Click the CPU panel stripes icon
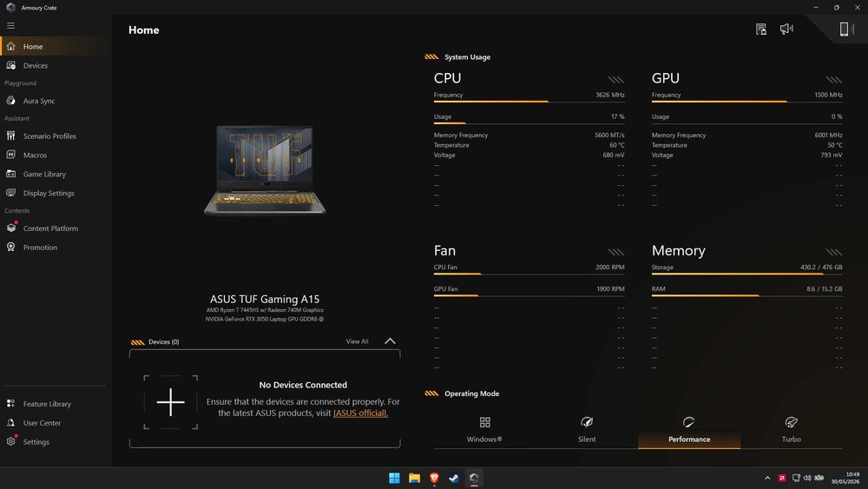This screenshot has height=489, width=868. coord(615,80)
